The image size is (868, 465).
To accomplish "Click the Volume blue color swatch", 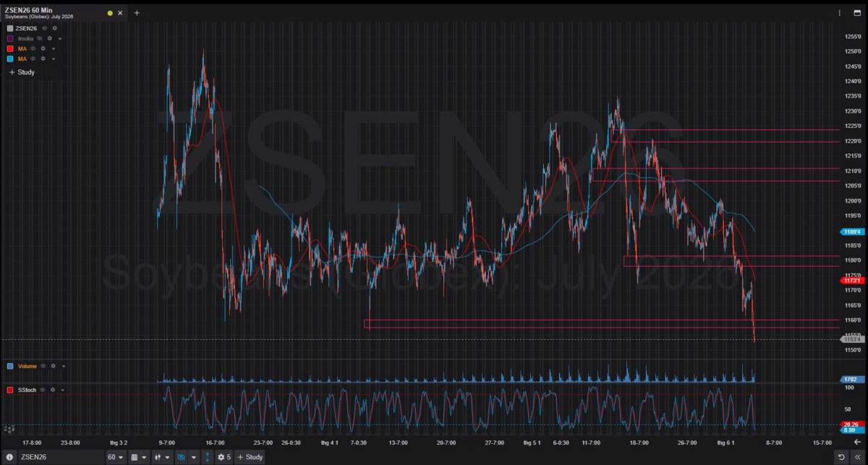I will 10,367.
